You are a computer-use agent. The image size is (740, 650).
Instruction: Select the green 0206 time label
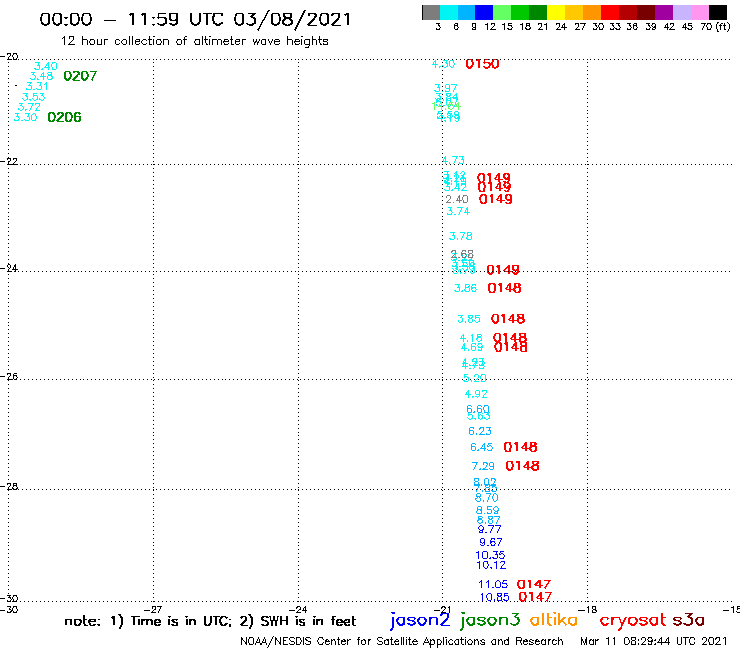64,117
